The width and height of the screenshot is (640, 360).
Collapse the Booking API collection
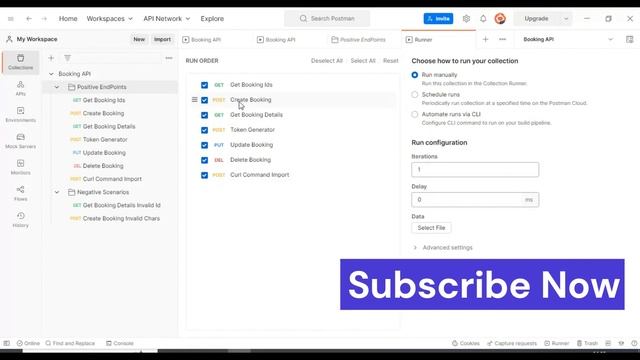pyautogui.click(x=51, y=74)
